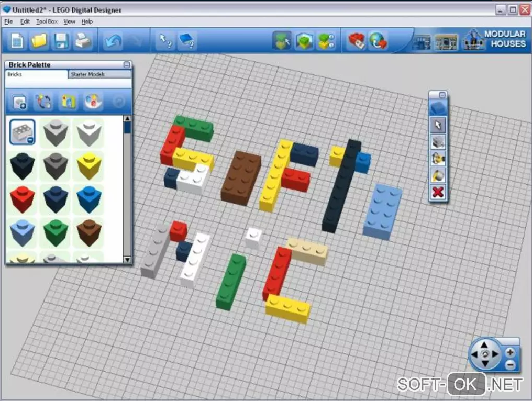Print the current model
Image resolution: width=532 pixels, height=401 pixels.
[83, 41]
